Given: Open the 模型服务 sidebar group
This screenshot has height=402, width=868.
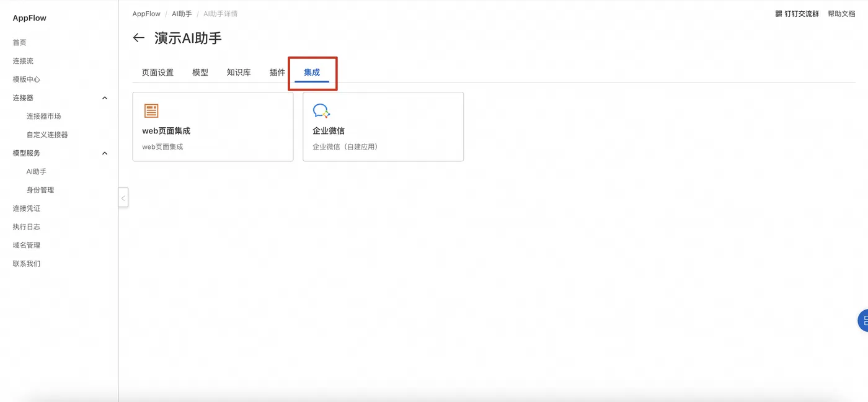Looking at the screenshot, I should (27, 153).
